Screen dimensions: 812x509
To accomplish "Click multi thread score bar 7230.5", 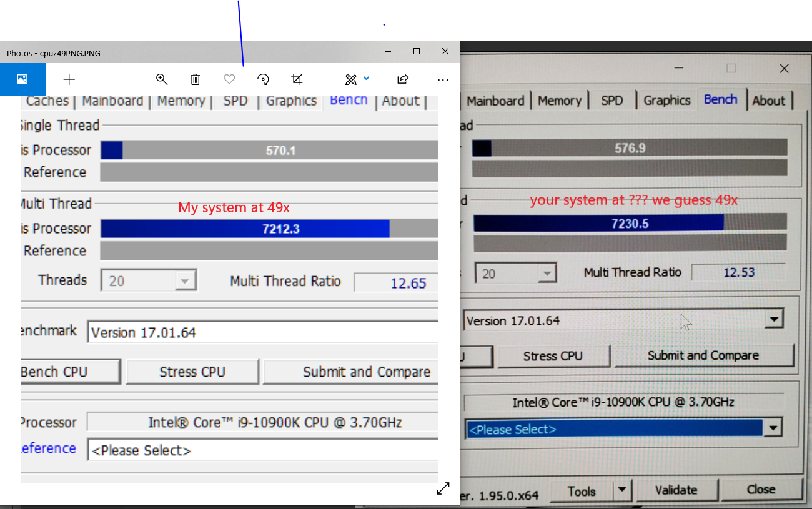I will point(630,223).
